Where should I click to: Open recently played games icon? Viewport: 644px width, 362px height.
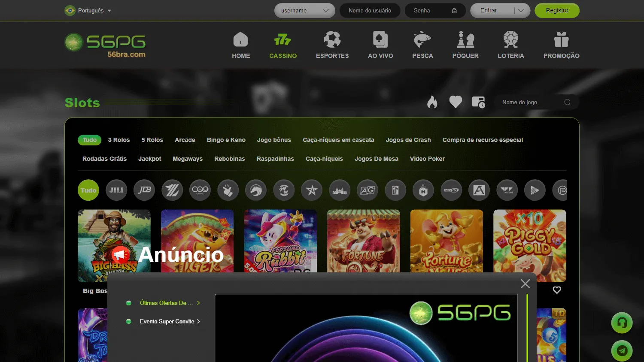(x=478, y=102)
